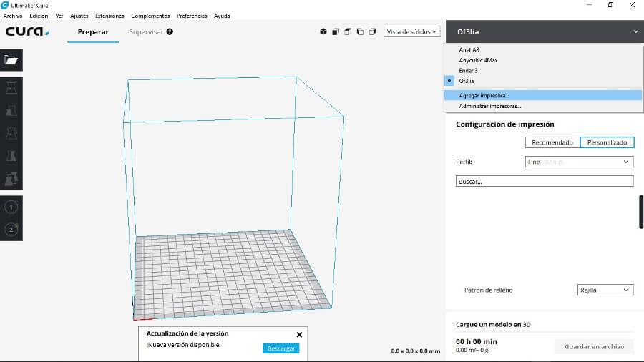Open the Extensiones menu
Screen dimensions: 644x362
(109, 16)
